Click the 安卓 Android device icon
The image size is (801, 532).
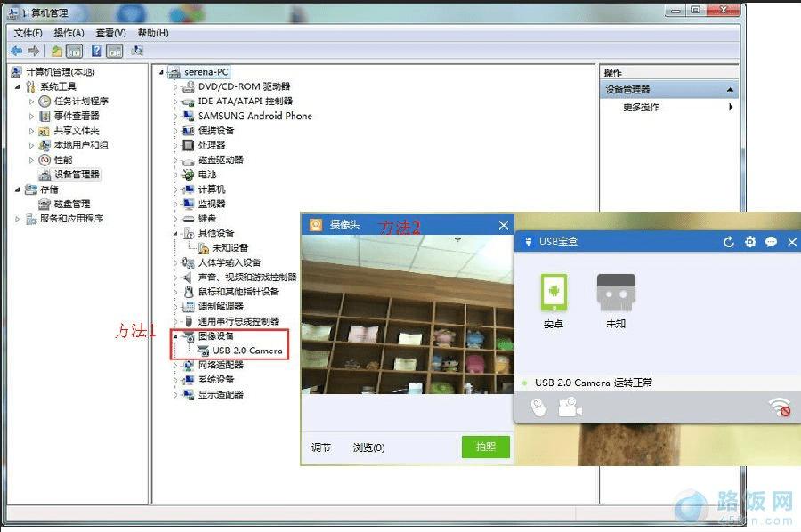click(554, 292)
